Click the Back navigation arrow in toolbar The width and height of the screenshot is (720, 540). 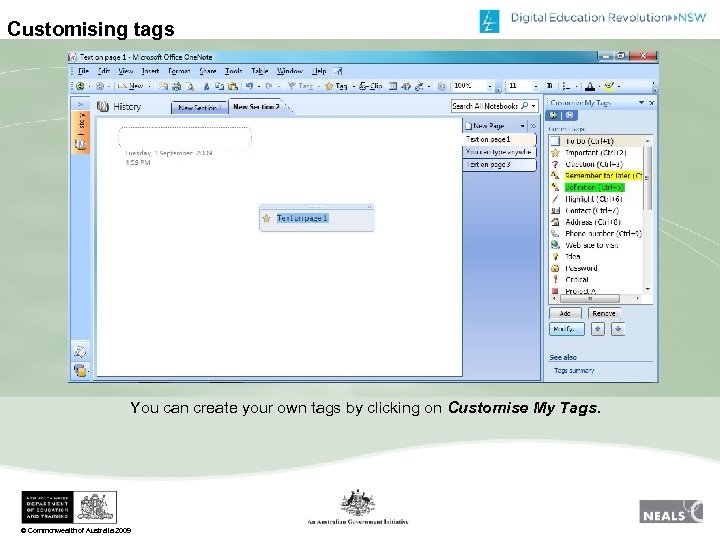click(80, 86)
